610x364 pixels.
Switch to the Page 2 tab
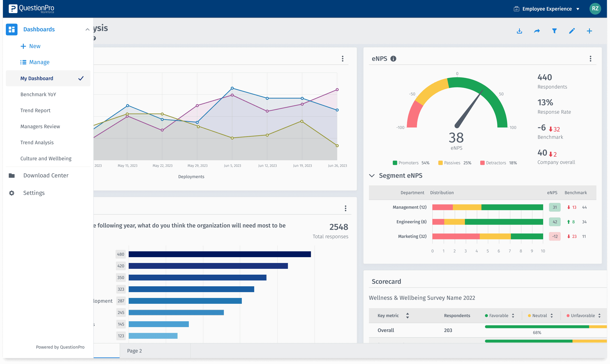click(x=134, y=351)
